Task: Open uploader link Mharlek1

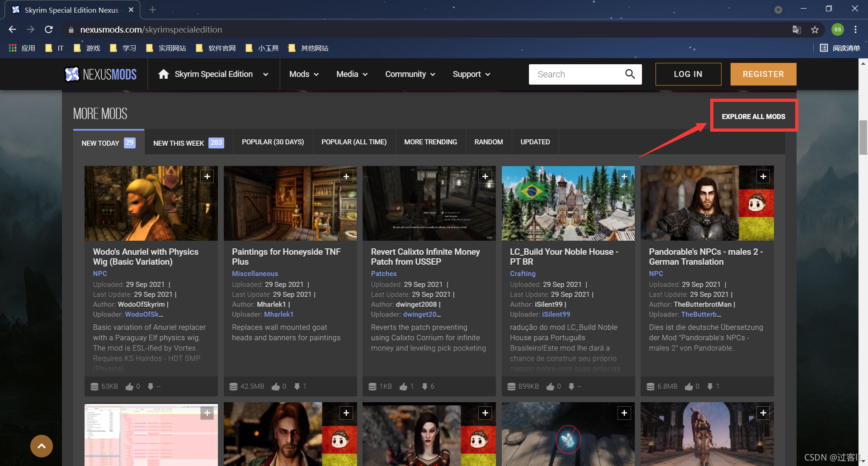Action: click(x=278, y=314)
